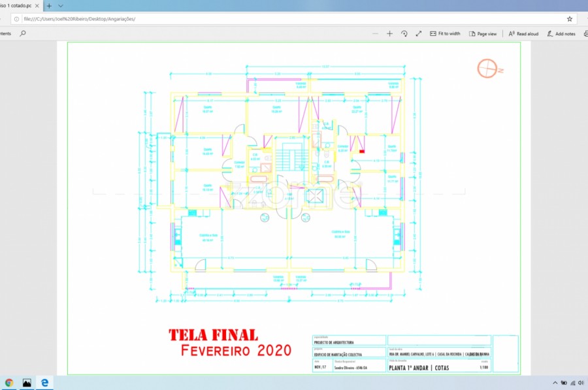Open the tab list dropdown chevron

coord(60,5)
